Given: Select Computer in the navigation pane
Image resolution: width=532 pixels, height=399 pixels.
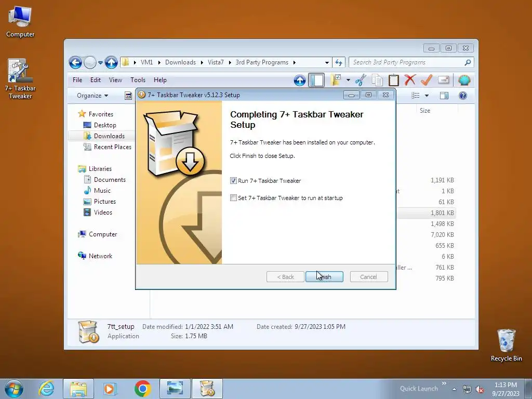Looking at the screenshot, I should click(x=103, y=234).
